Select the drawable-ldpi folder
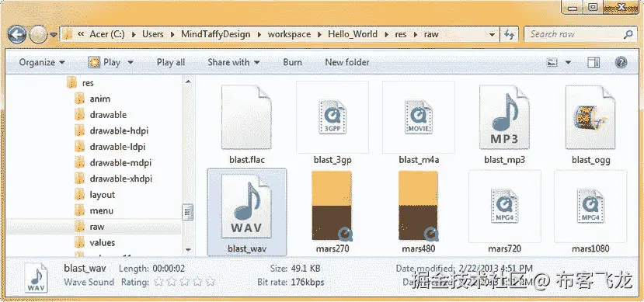Screen dimensions: 644x302 click(x=110, y=147)
